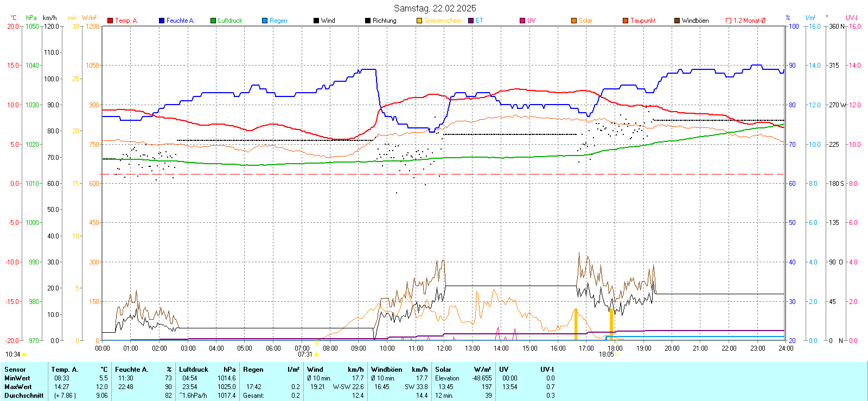This screenshot has height=401, width=868.
Task: Click the yellow Sonnenschein legend square
Action: (x=419, y=21)
